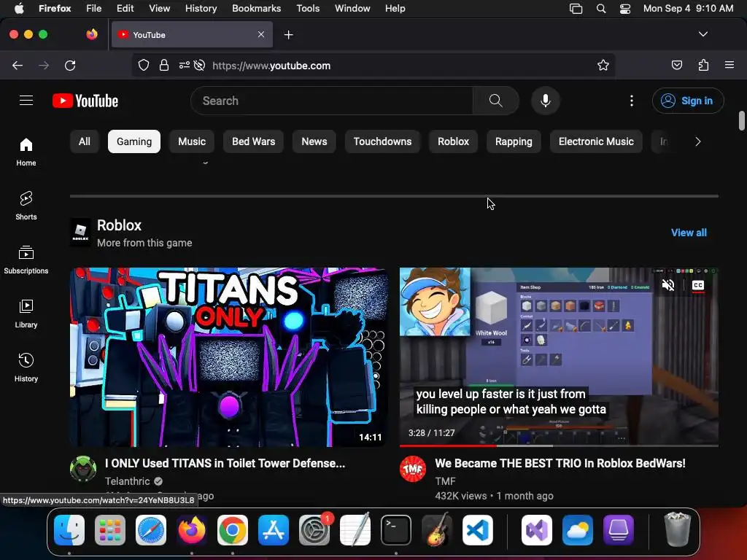Image resolution: width=747 pixels, height=560 pixels.
Task: Select the Gaming filter chip
Action: 134,141
